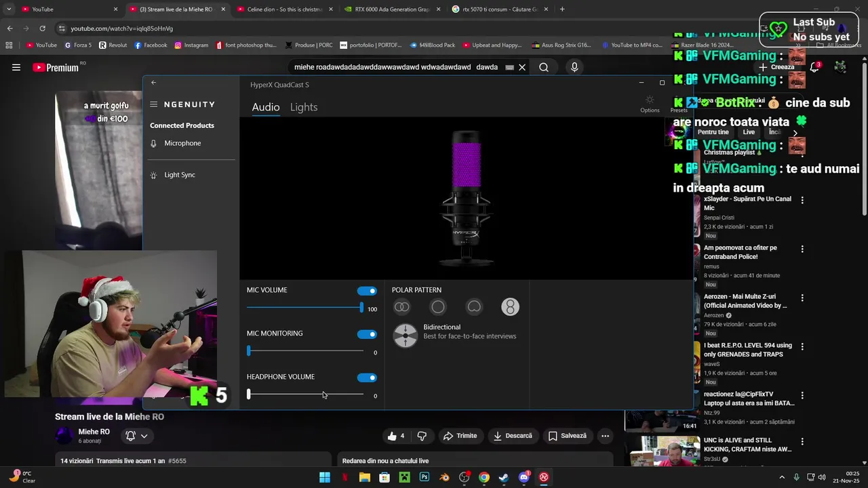Open Miehe RO channel name link
The width and height of the screenshot is (868, 488).
(x=94, y=432)
